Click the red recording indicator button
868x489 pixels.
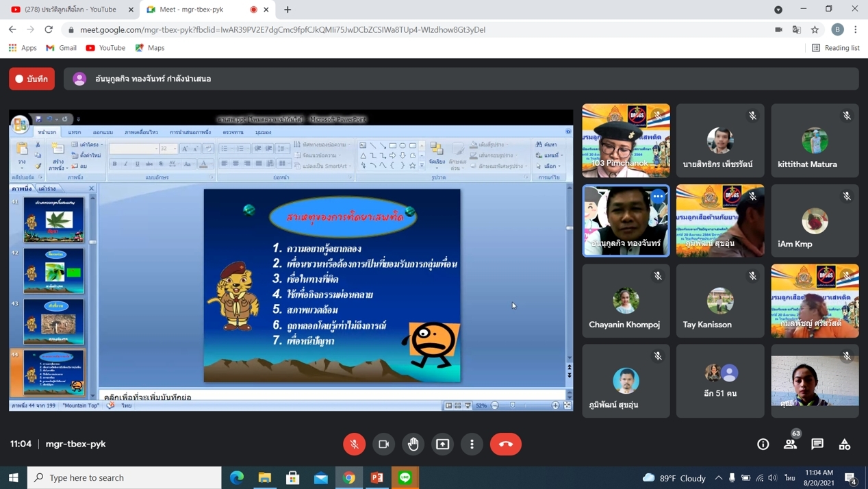click(x=32, y=79)
